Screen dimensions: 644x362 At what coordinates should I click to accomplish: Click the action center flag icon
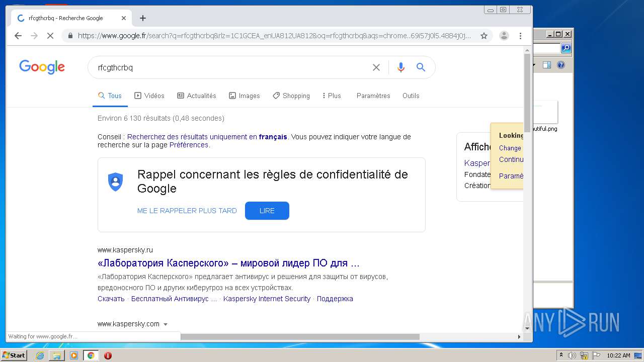(596, 355)
